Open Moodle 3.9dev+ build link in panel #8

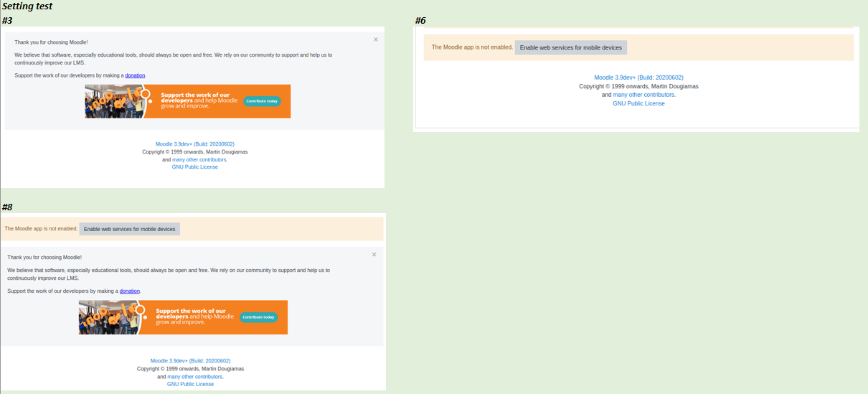[191, 361]
